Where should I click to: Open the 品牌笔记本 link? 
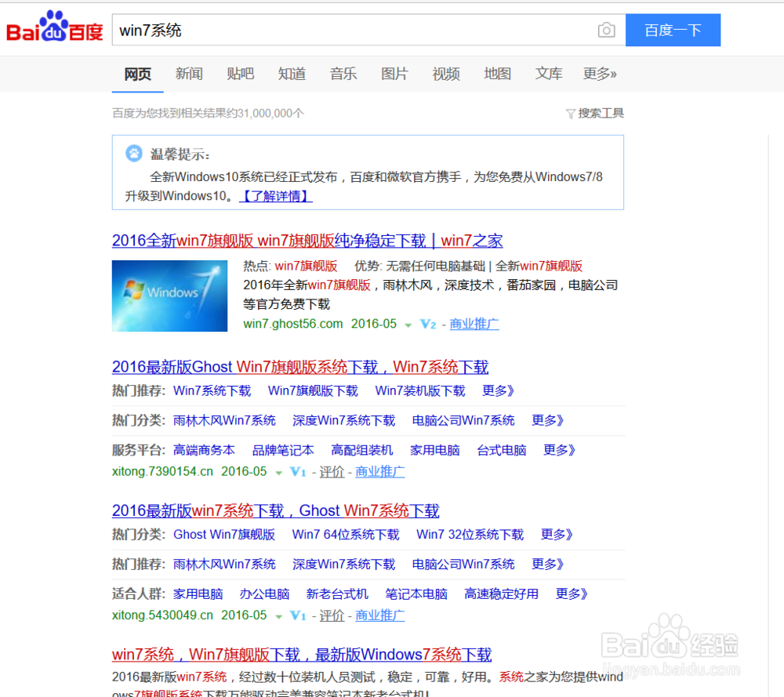[x=283, y=451]
